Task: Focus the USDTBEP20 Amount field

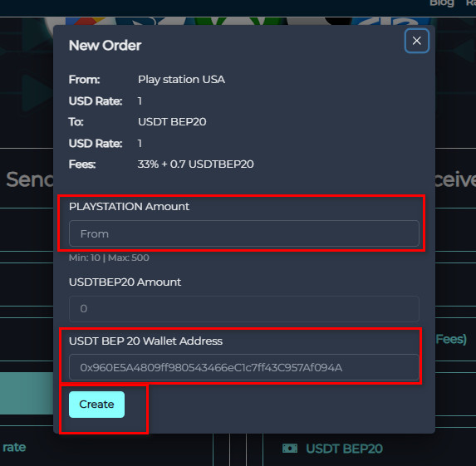Action: click(x=243, y=309)
